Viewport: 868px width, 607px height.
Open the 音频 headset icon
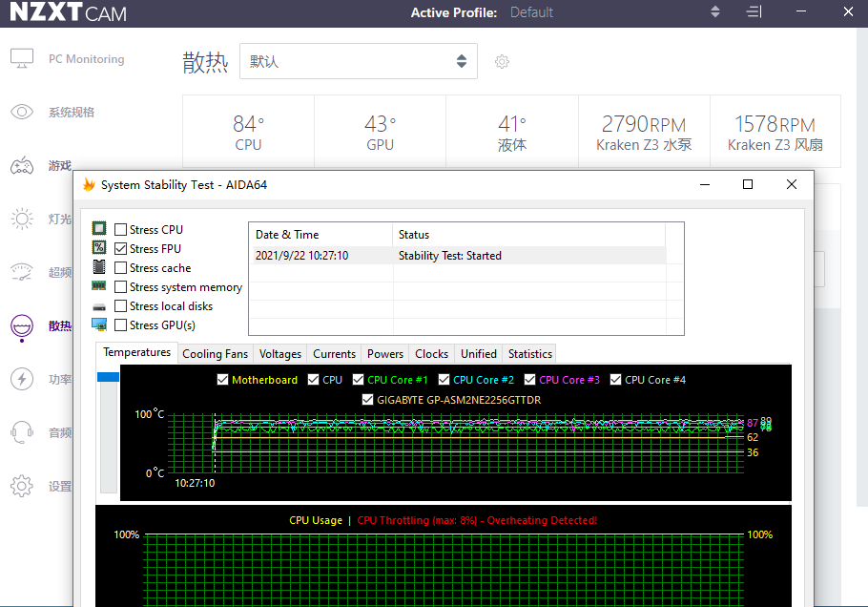click(x=22, y=432)
